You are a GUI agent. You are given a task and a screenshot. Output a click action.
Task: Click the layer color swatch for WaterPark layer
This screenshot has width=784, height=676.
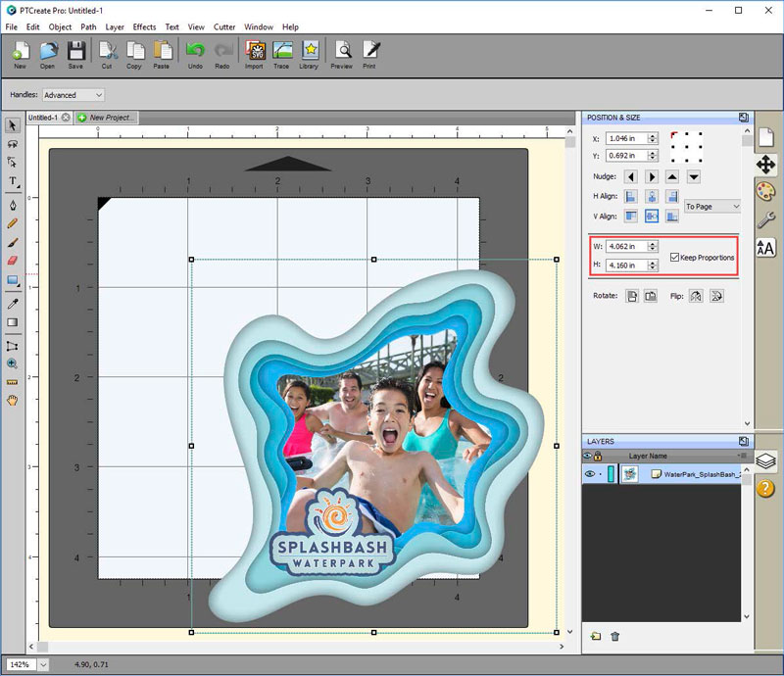611,474
